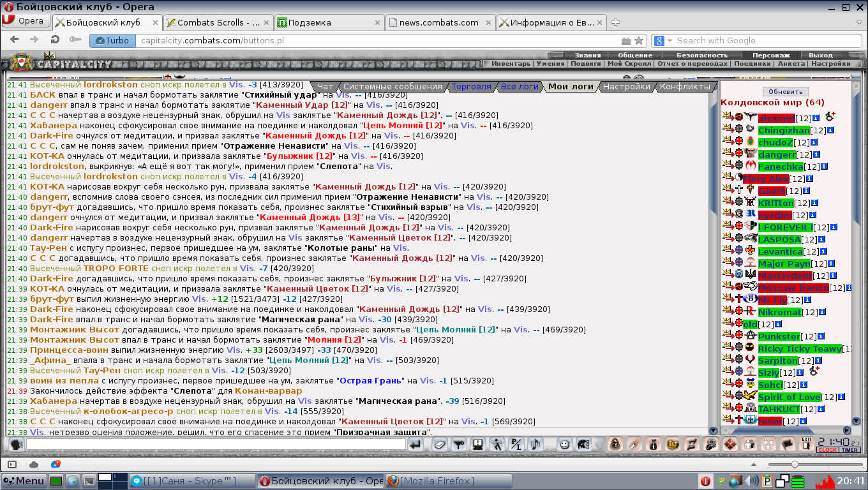Screen dimensions: 868x490
Task: Click the Инвентарь link
Action: [511, 64]
